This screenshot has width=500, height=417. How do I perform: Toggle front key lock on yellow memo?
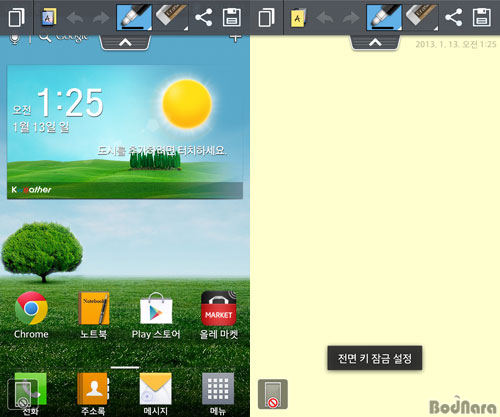[x=273, y=394]
